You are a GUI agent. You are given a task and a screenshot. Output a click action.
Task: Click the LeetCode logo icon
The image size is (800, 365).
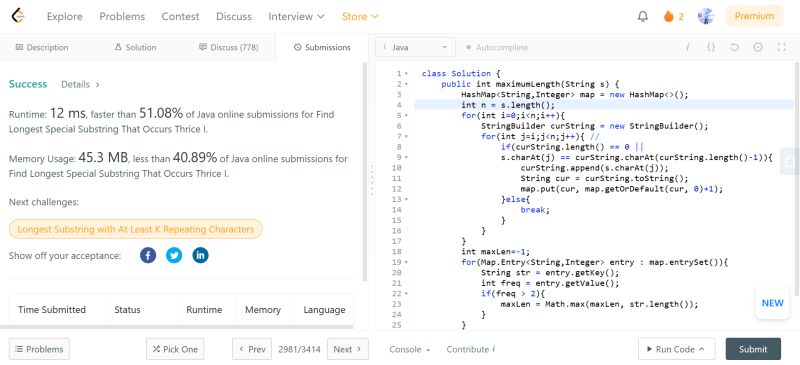pos(18,16)
